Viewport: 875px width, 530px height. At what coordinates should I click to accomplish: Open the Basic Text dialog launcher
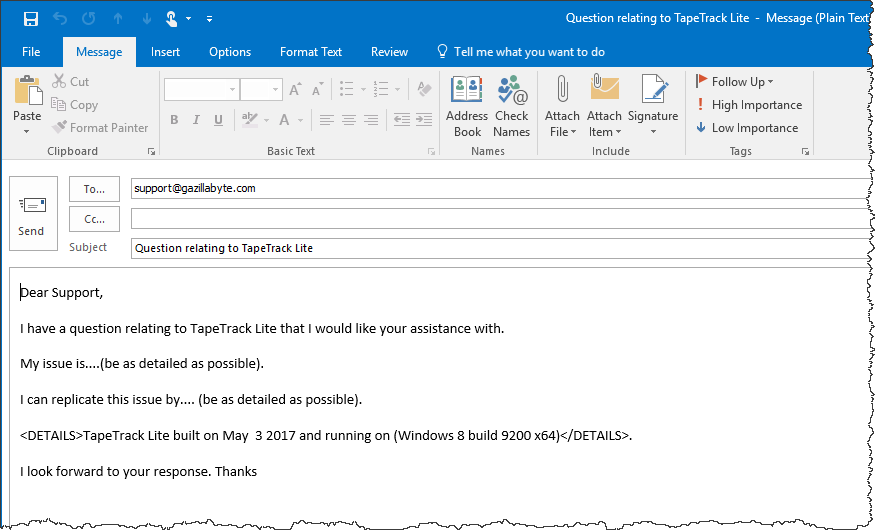[431, 151]
